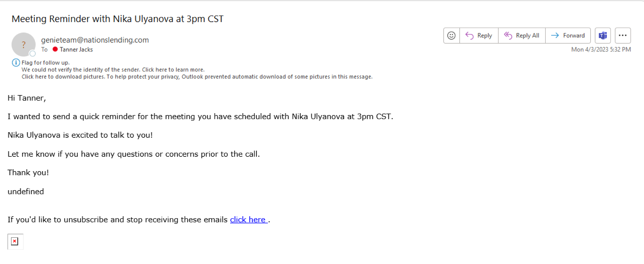Click the "Flag for follow up" notice

tap(46, 63)
